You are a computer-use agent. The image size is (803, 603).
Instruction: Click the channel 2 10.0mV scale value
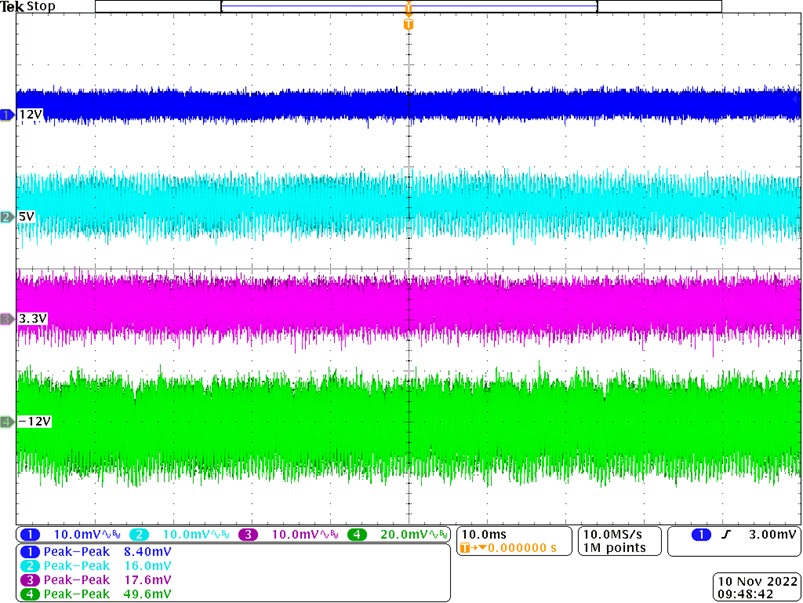click(186, 535)
